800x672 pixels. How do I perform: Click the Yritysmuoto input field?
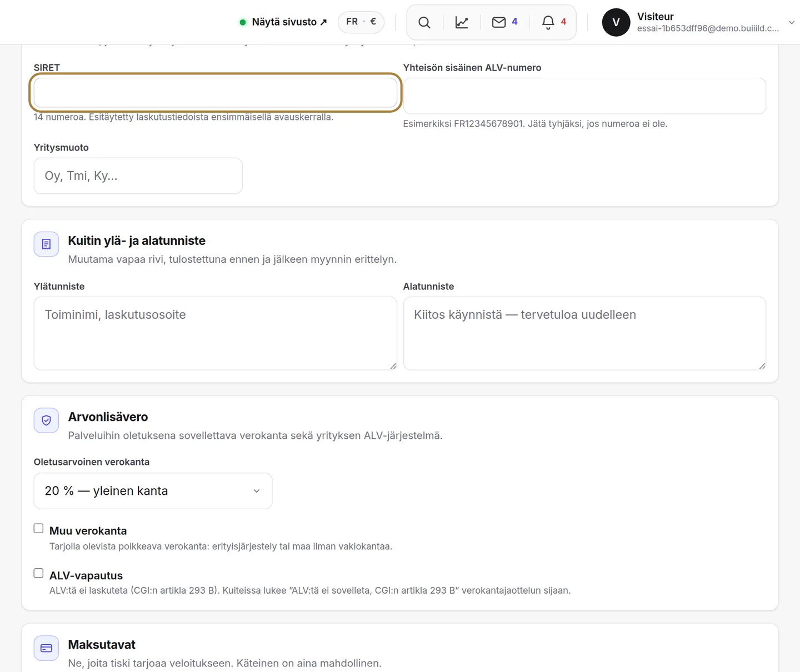point(138,176)
